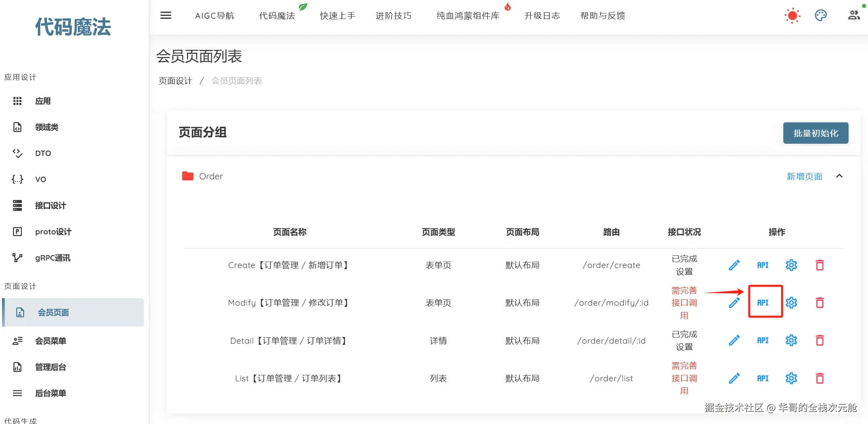The height and width of the screenshot is (424, 868).
Task: Collapse the Order group chevron
Action: coord(839,176)
